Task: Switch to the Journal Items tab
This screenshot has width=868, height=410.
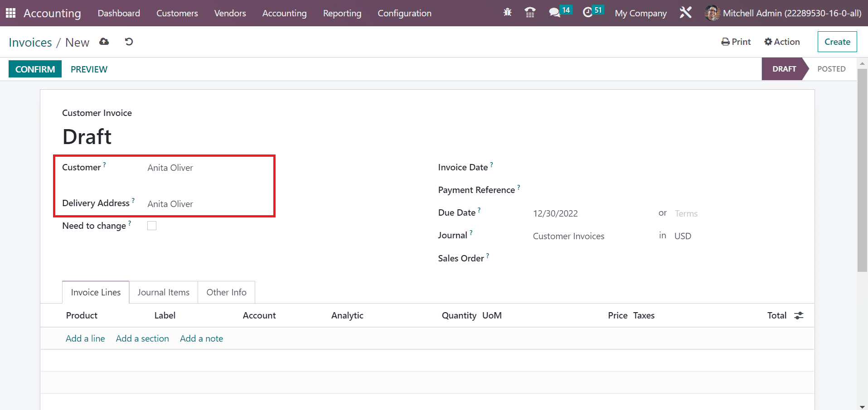Action: point(164,292)
